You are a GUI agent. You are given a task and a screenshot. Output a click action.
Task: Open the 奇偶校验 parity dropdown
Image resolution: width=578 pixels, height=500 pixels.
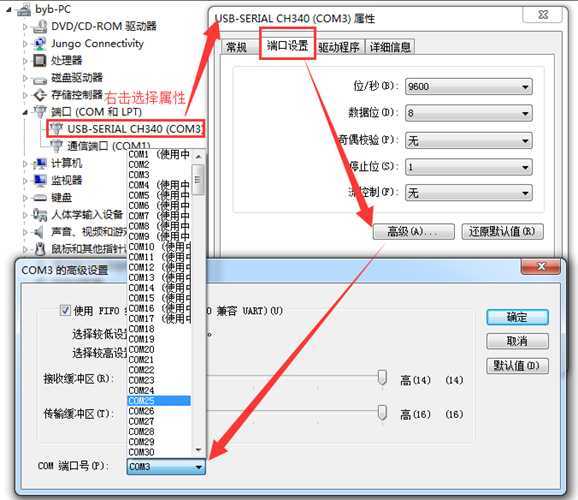click(x=469, y=140)
